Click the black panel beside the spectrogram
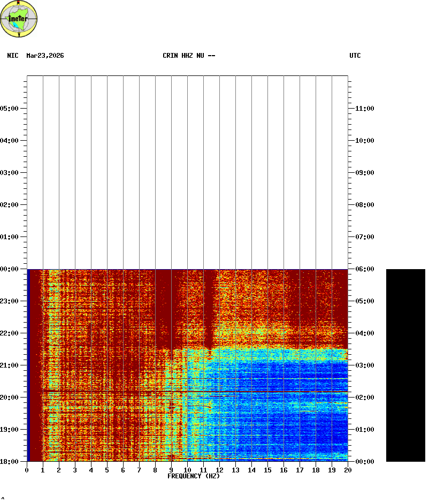 click(405, 365)
